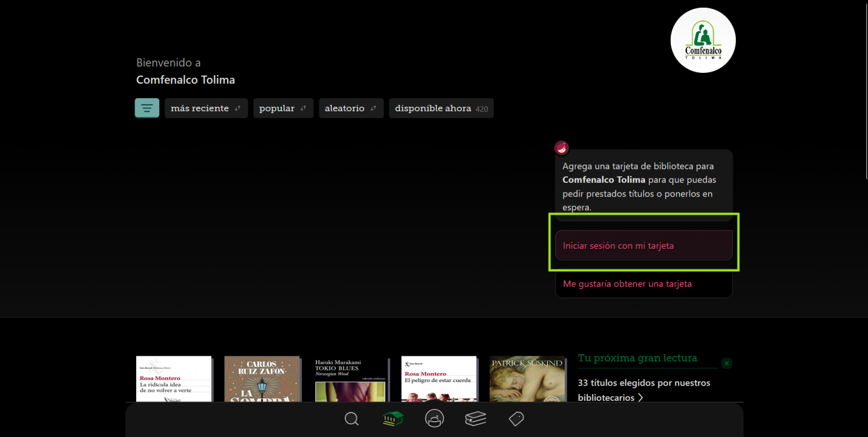The width and height of the screenshot is (868, 437).
Task: Sort by 'aleatorio'
Action: click(x=351, y=108)
